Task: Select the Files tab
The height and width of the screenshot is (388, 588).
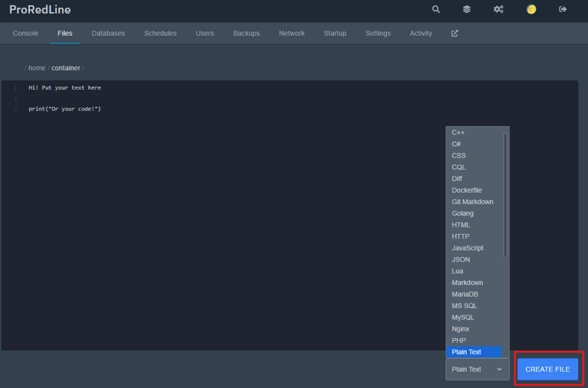Action: pos(65,33)
